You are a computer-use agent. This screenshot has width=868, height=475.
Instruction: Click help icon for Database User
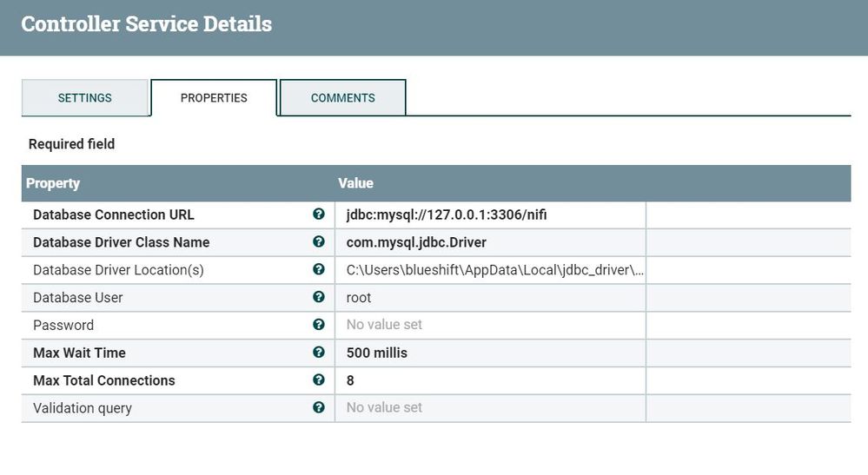[318, 297]
